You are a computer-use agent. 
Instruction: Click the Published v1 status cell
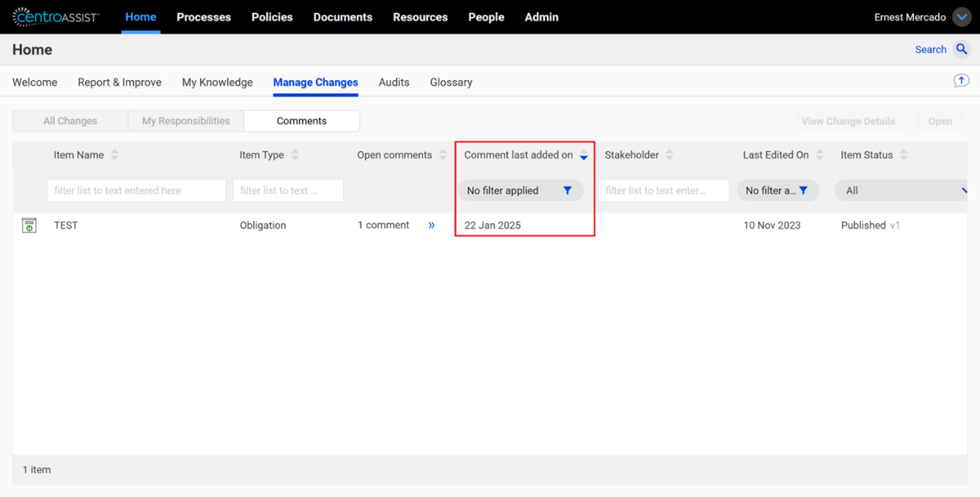(x=871, y=225)
